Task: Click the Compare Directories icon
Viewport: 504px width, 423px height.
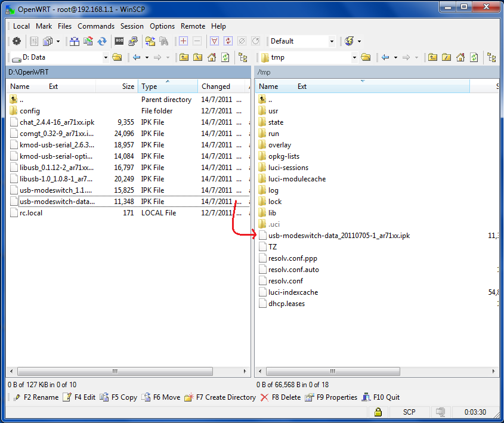Action: 75,41
